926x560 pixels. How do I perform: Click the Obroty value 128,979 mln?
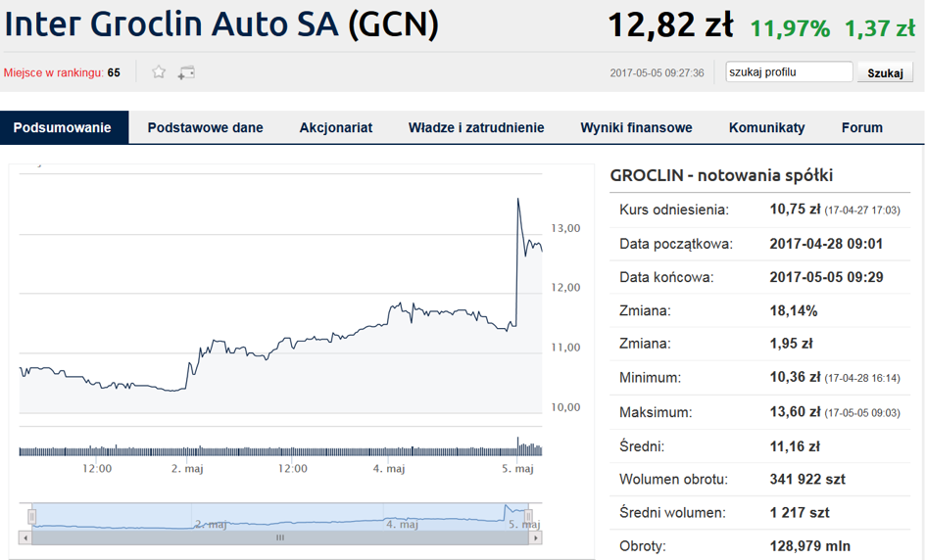pos(810,546)
